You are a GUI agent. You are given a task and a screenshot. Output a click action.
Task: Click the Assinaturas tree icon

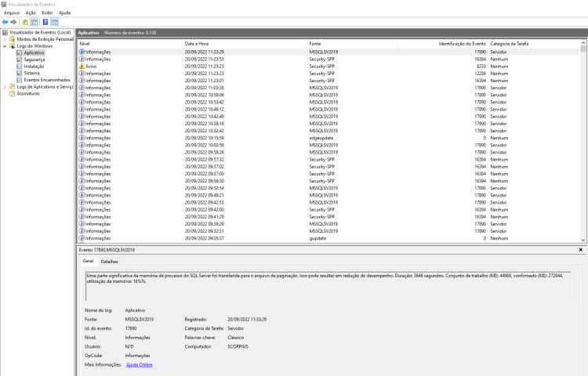coord(12,94)
